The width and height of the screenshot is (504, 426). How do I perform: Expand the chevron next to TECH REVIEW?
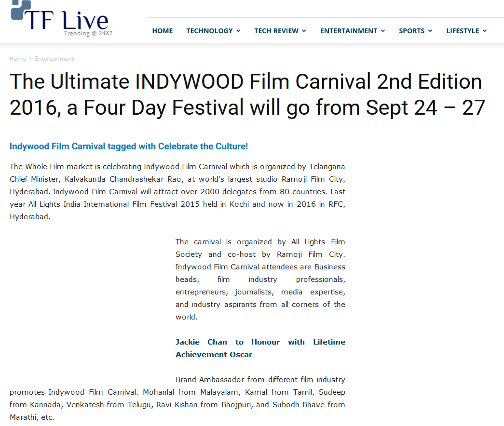(304, 31)
